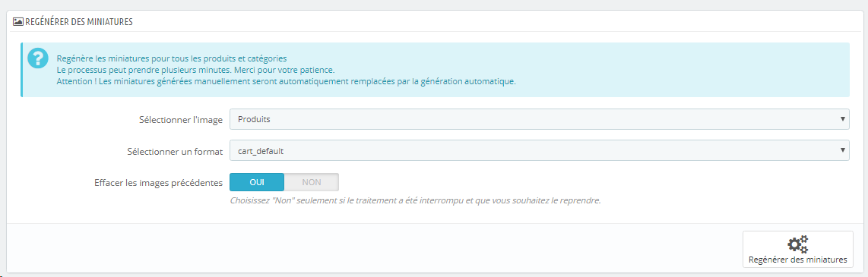Click the Regénérer des miniatures gears button
The width and height of the screenshot is (868, 277).
tap(798, 250)
